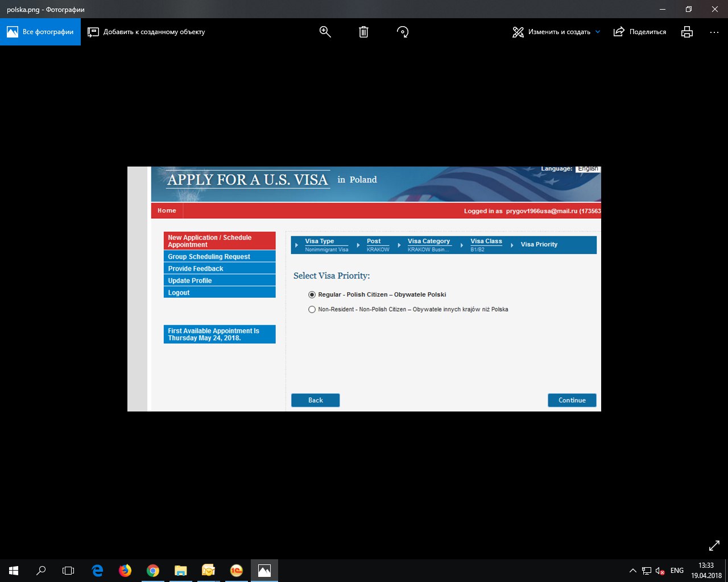Rotate the photo using the rotate icon
Viewport: 728px width, 582px height.
click(x=403, y=32)
